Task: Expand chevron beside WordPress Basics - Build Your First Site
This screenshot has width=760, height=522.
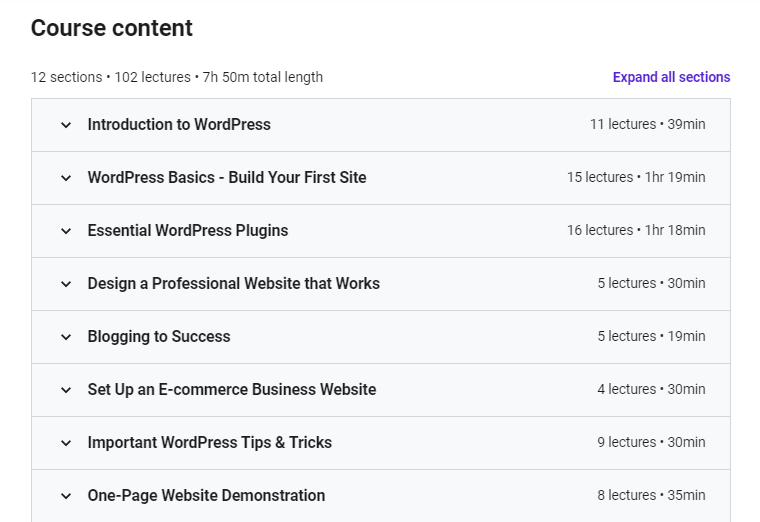Action: (x=66, y=178)
